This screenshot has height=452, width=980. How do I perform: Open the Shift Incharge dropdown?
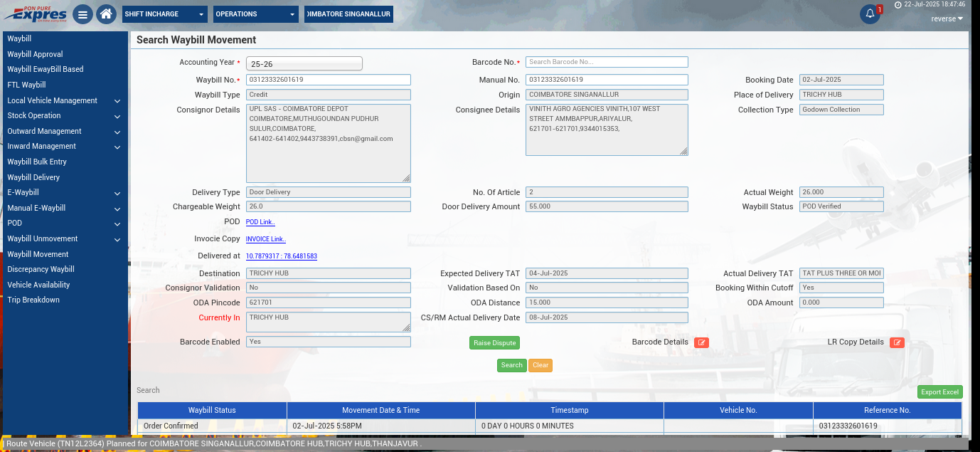(165, 14)
